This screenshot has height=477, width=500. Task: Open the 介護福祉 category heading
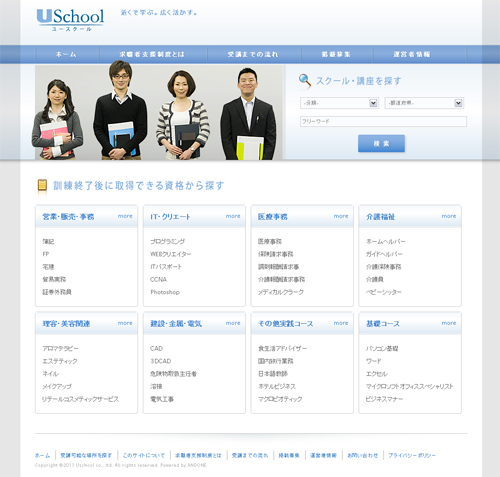point(380,217)
